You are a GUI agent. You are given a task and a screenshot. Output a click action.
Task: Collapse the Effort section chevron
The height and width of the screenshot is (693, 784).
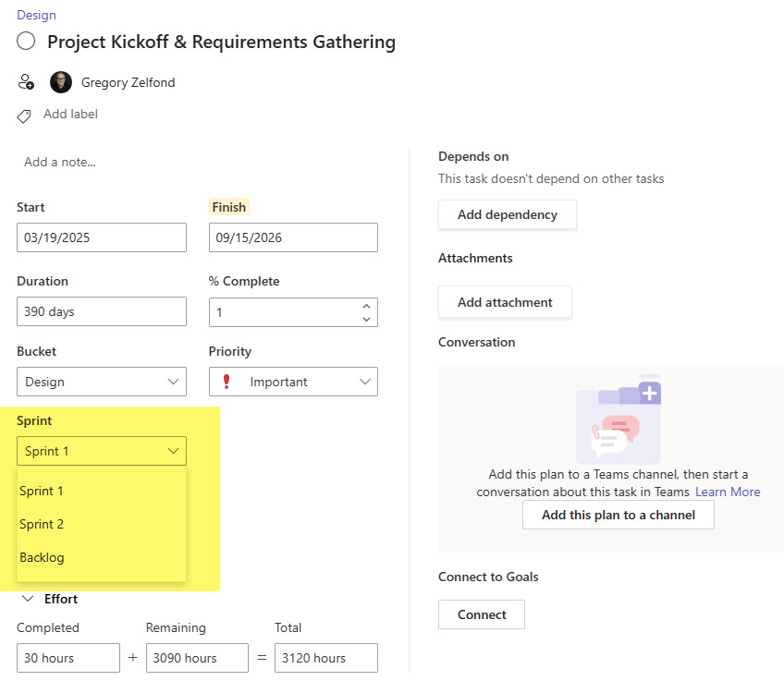28,599
